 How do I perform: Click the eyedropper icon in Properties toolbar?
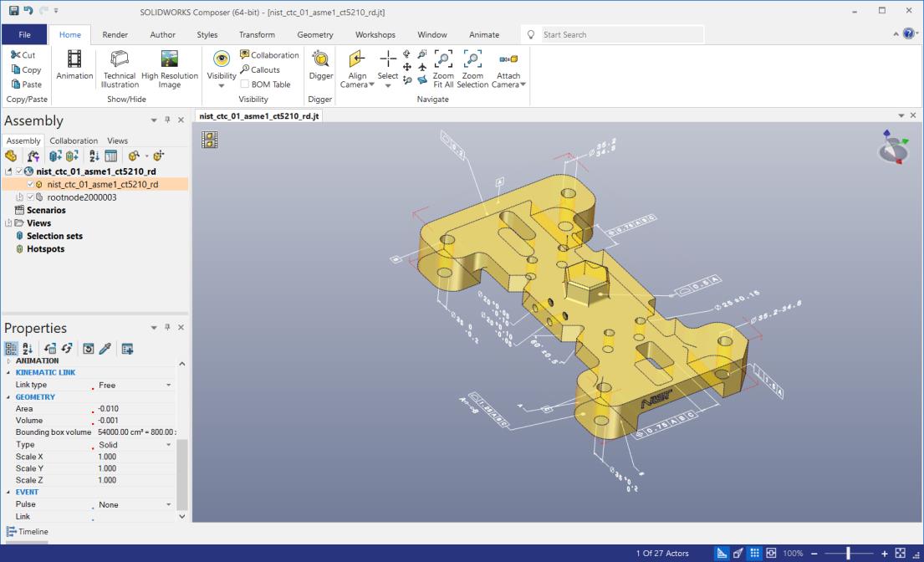point(105,349)
